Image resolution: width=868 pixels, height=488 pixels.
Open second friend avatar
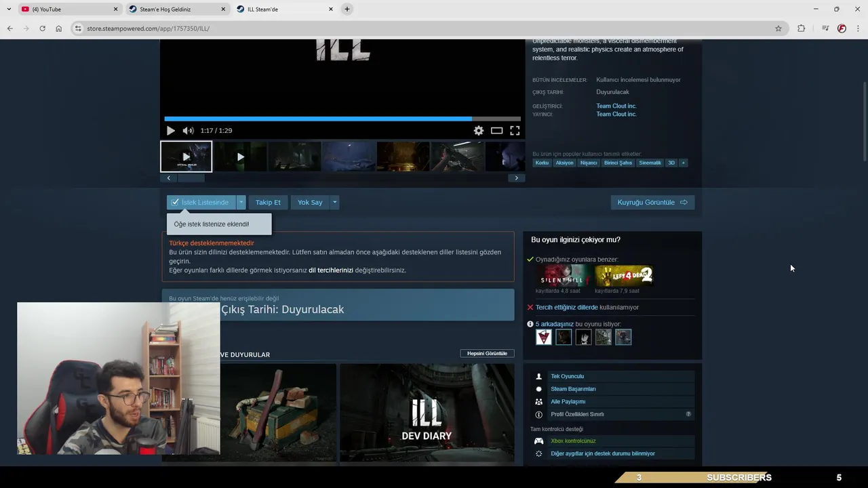tap(564, 337)
